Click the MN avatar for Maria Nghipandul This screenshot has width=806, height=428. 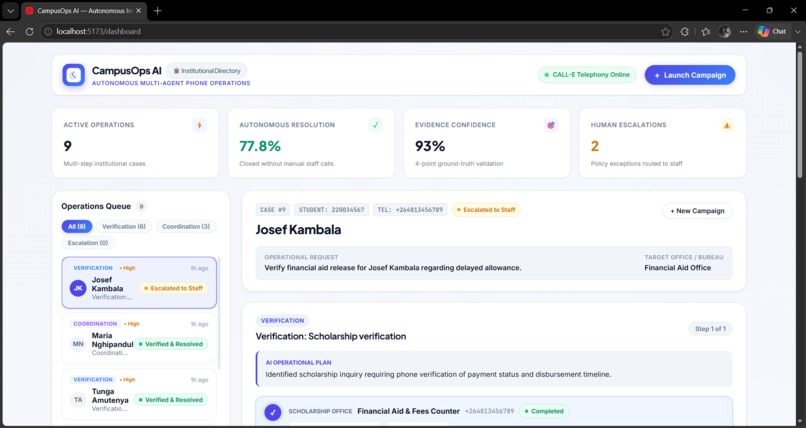(78, 344)
